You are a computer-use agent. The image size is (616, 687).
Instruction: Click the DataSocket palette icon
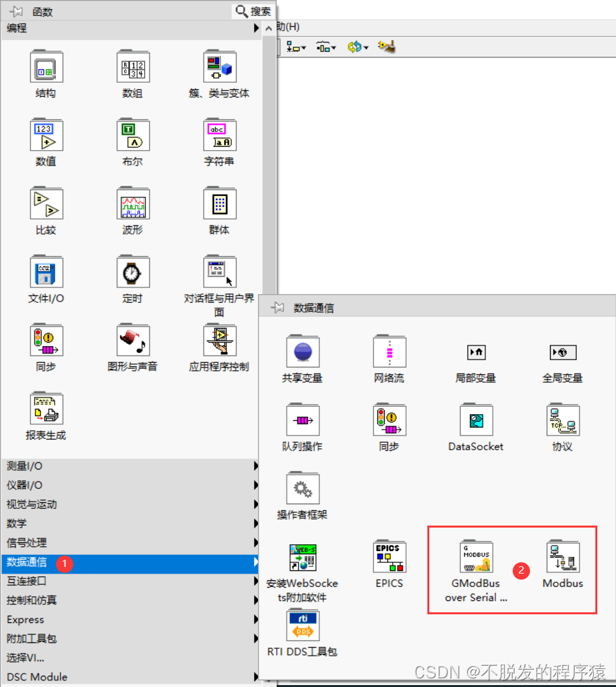(475, 420)
